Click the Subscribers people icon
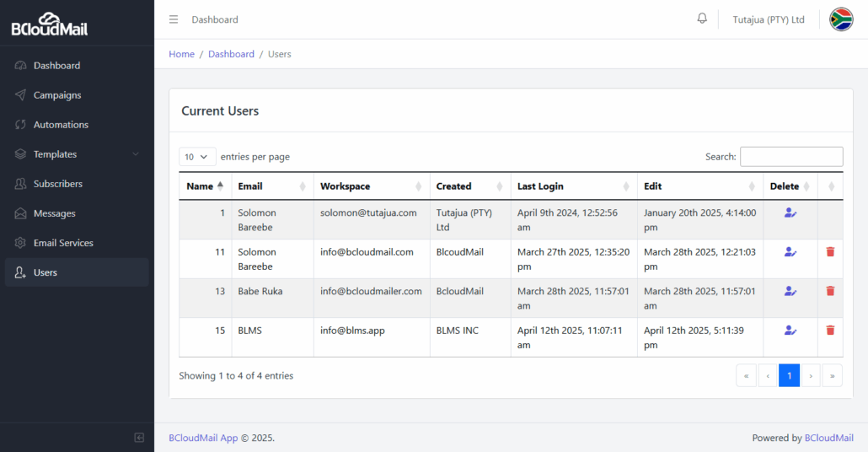 [x=20, y=184]
